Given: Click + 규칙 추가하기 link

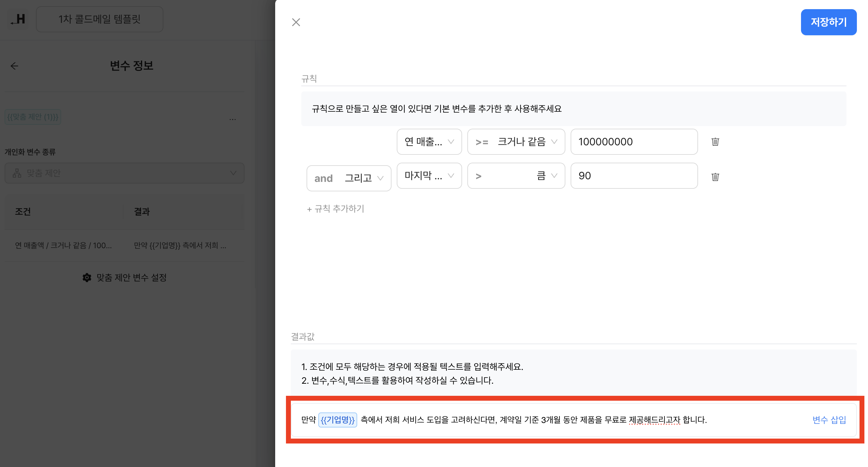Looking at the screenshot, I should click(336, 209).
